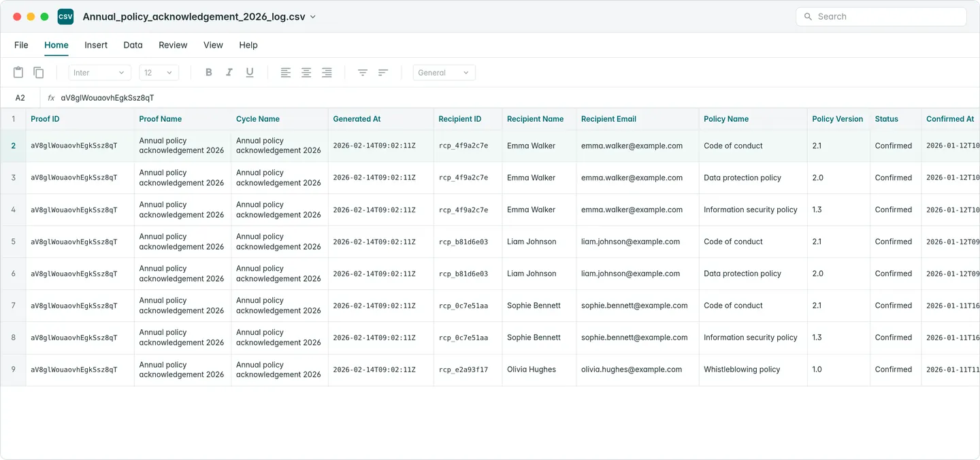980x460 pixels.
Task: Align text left
Action: 286,72
